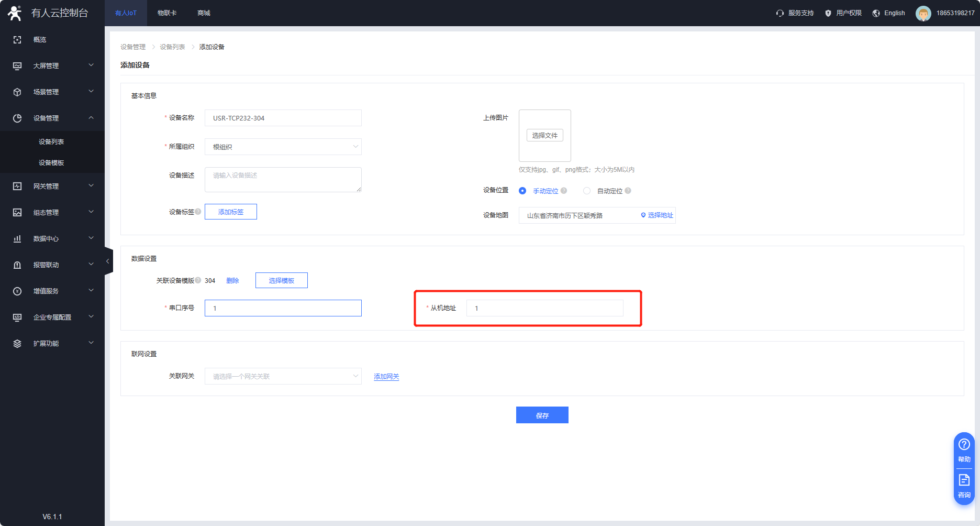The width and height of the screenshot is (980, 526).
Task: Click the 概览 overview sidebar icon
Action: (17, 40)
